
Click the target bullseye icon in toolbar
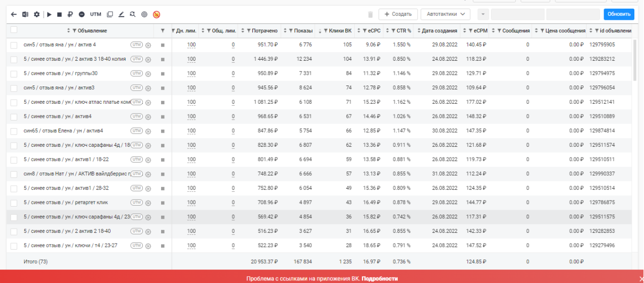(144, 14)
